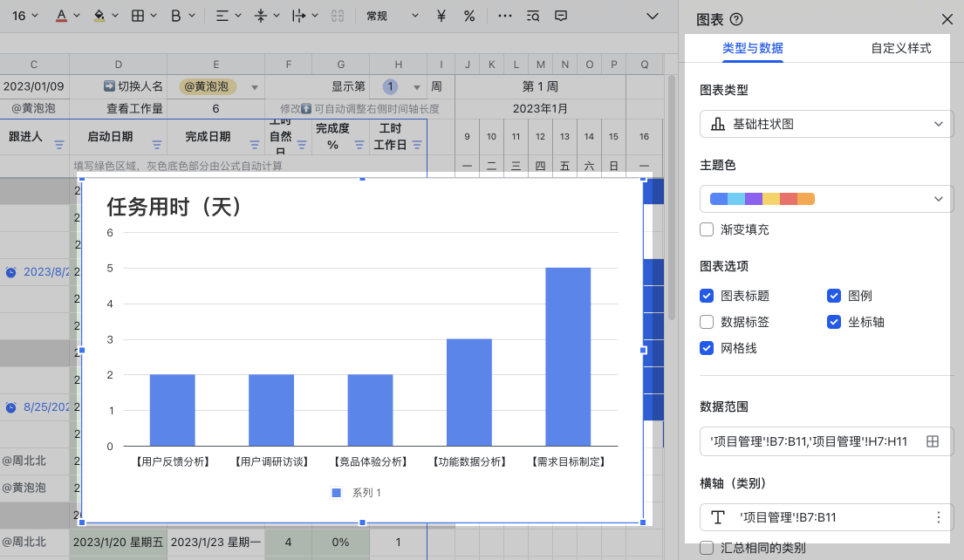Open the 基础柱状图 chart type dropdown
The image size is (964, 560).
[x=826, y=124]
